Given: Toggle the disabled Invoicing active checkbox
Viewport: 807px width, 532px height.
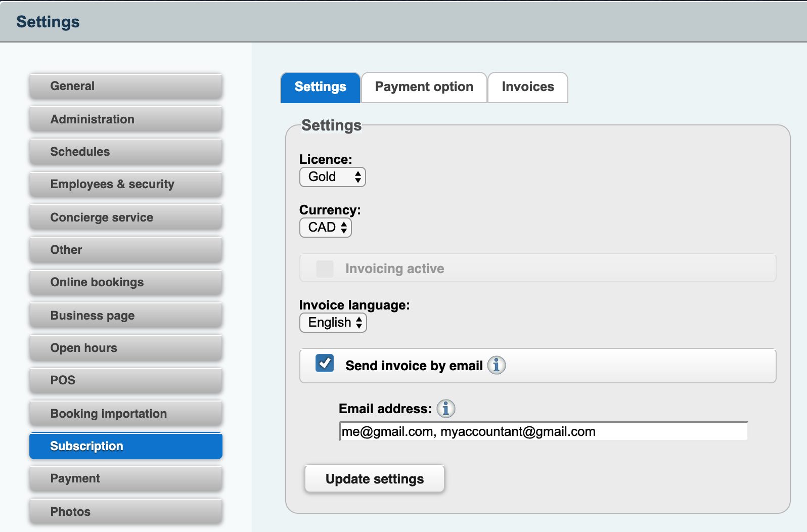Looking at the screenshot, I should [x=325, y=269].
